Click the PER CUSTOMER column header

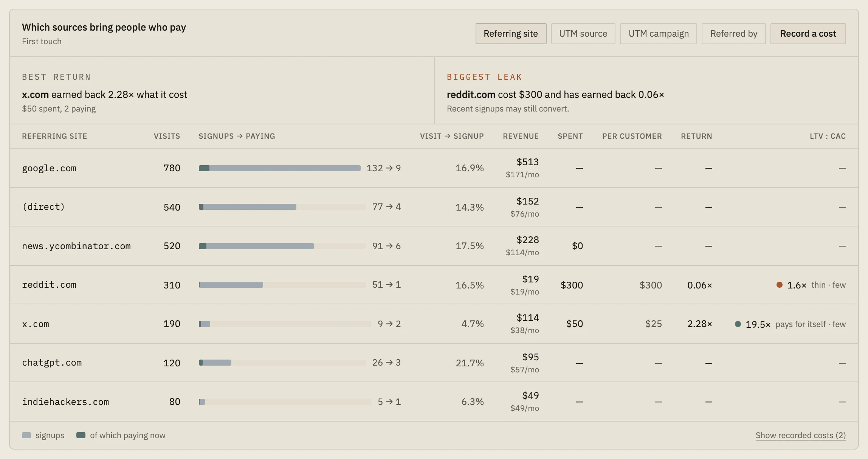632,136
